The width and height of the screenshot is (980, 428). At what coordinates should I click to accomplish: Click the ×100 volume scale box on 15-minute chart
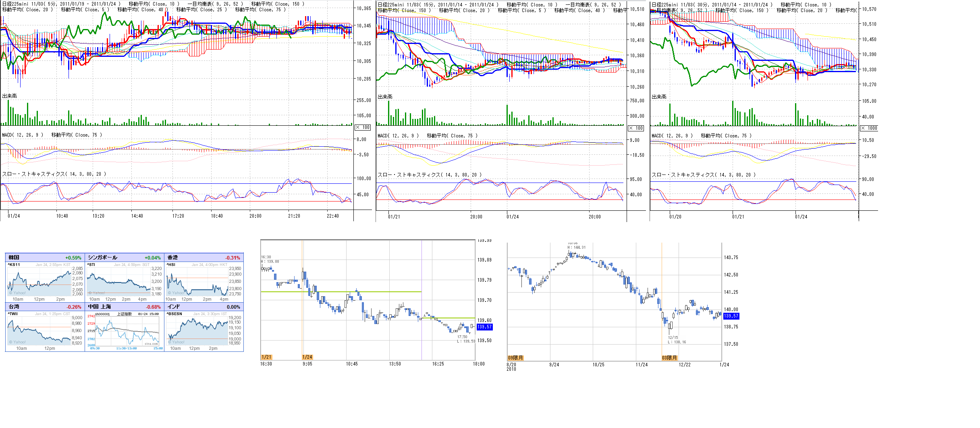coord(636,128)
